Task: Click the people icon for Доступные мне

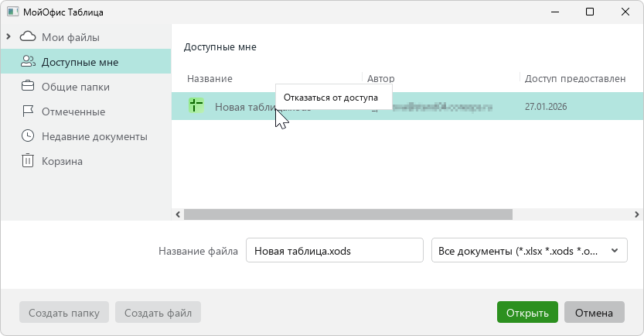Action: pyautogui.click(x=28, y=61)
